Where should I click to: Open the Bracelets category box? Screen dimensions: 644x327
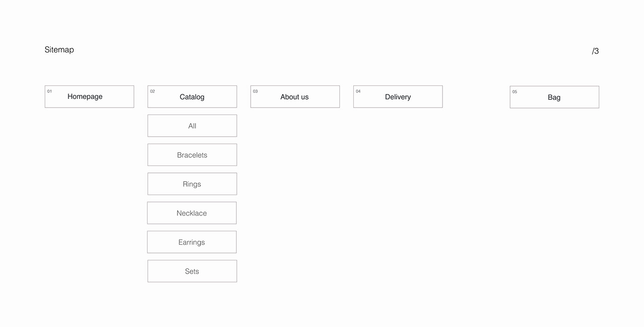click(x=192, y=155)
